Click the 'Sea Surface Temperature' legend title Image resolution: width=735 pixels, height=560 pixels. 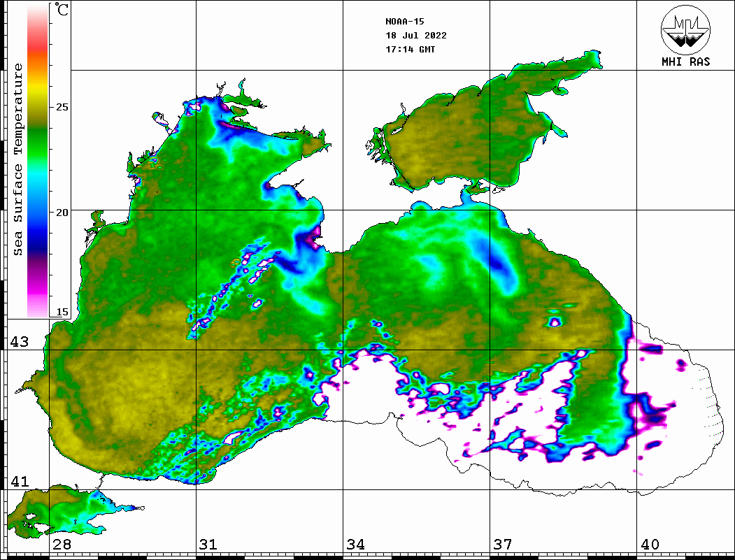click(17, 159)
